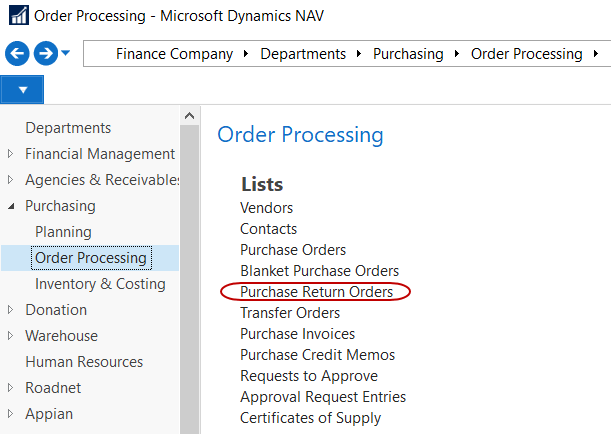The height and width of the screenshot is (434, 611).
Task: Open the navigation history dropdown arrow
Action: 66,54
